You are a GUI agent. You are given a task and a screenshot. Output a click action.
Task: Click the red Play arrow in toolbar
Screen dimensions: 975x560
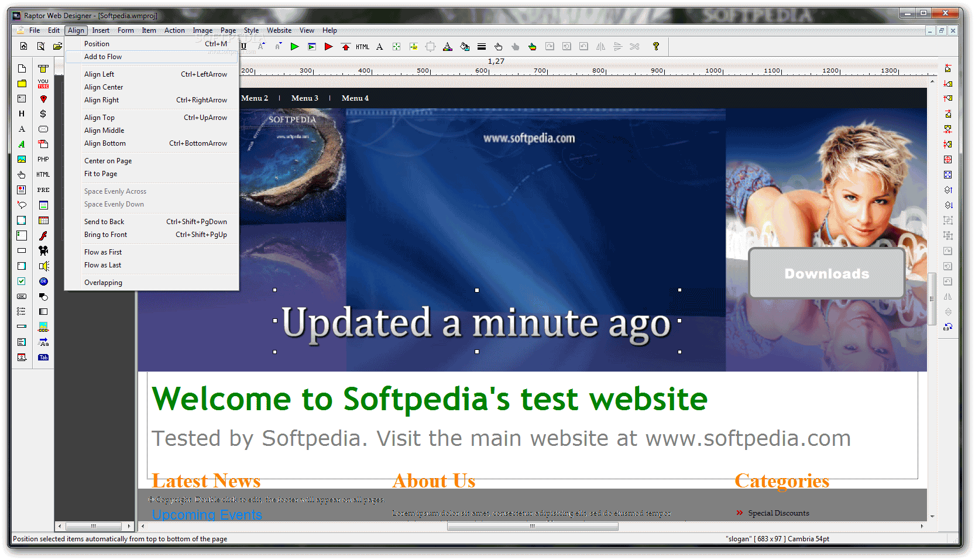pos(328,46)
